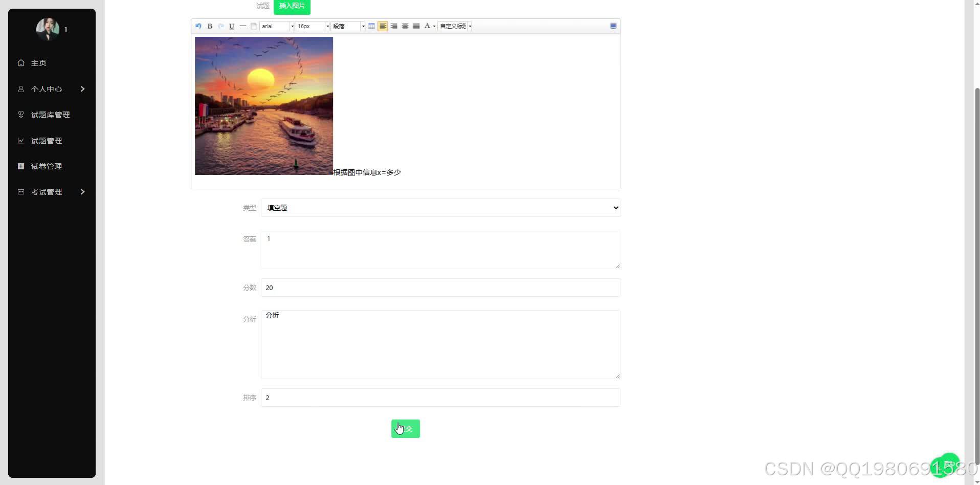Apply bold formatting with the B icon
This screenshot has width=980, height=485.
point(210,26)
